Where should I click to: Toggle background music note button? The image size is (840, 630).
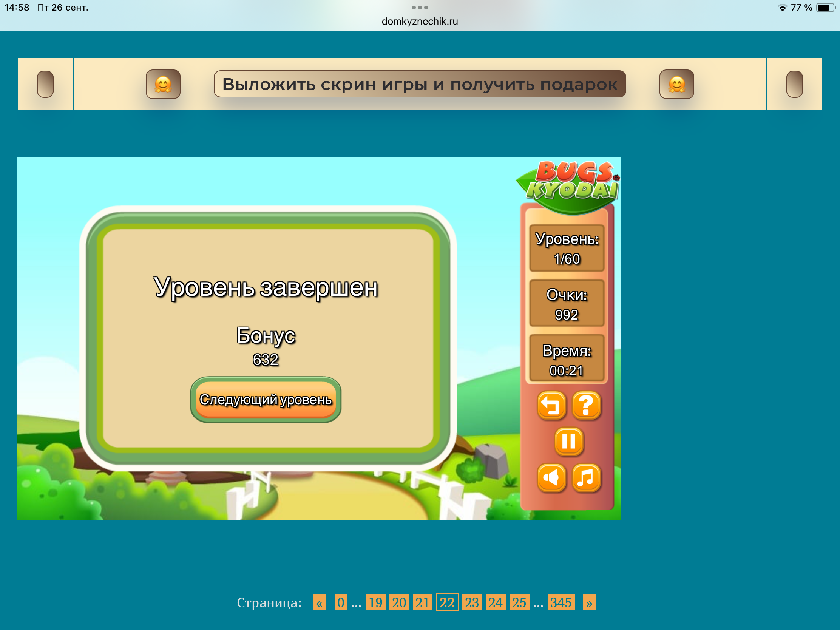coord(586,477)
